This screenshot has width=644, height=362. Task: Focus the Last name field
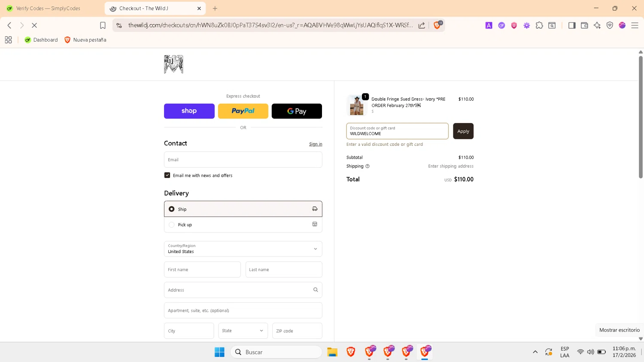pyautogui.click(x=284, y=269)
